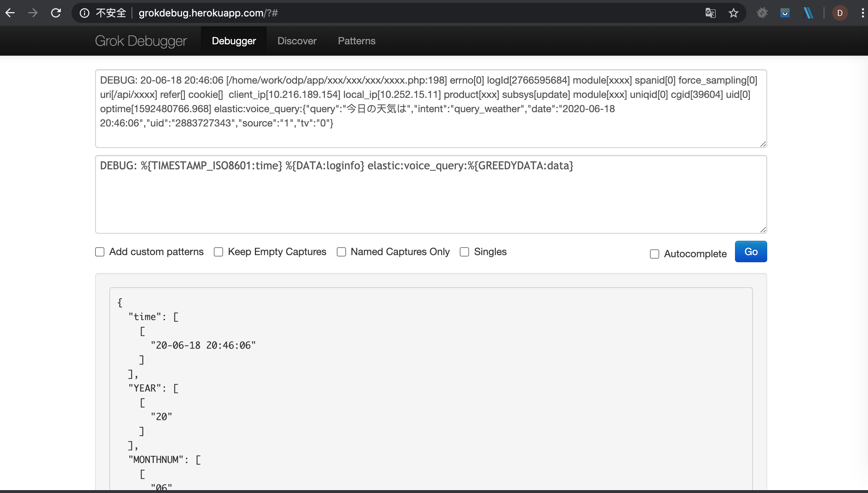The image size is (868, 493).
Task: Check Named Captures Only option
Action: (x=341, y=252)
